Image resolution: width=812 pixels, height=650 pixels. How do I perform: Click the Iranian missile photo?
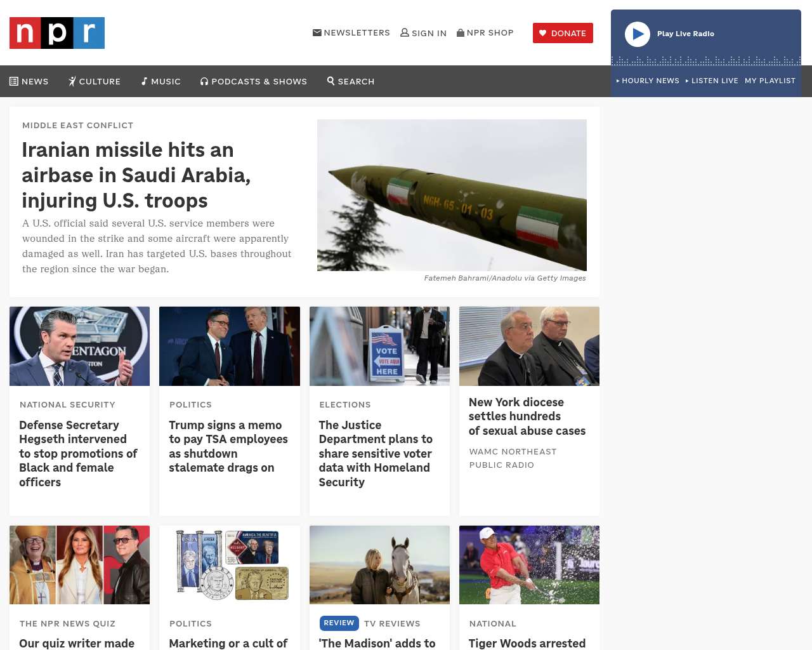452,195
